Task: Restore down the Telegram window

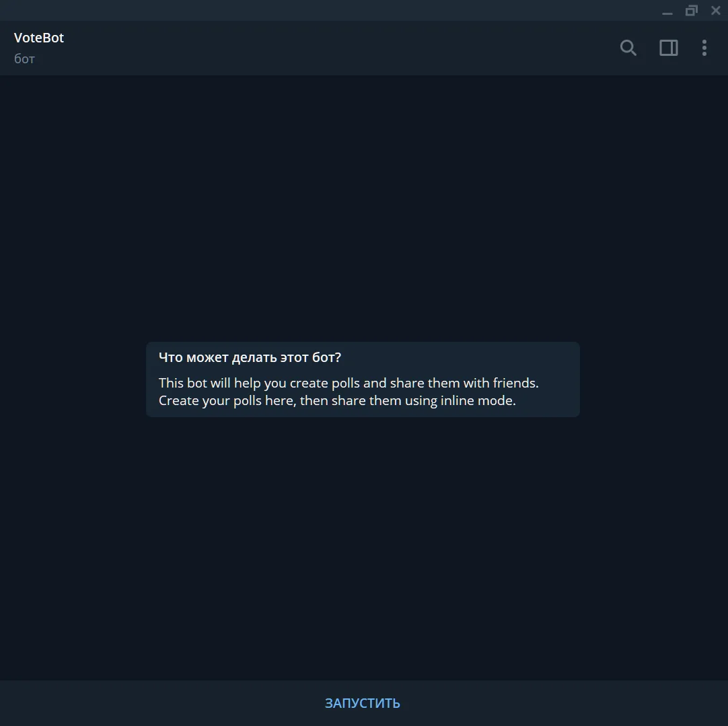Action: (x=691, y=10)
